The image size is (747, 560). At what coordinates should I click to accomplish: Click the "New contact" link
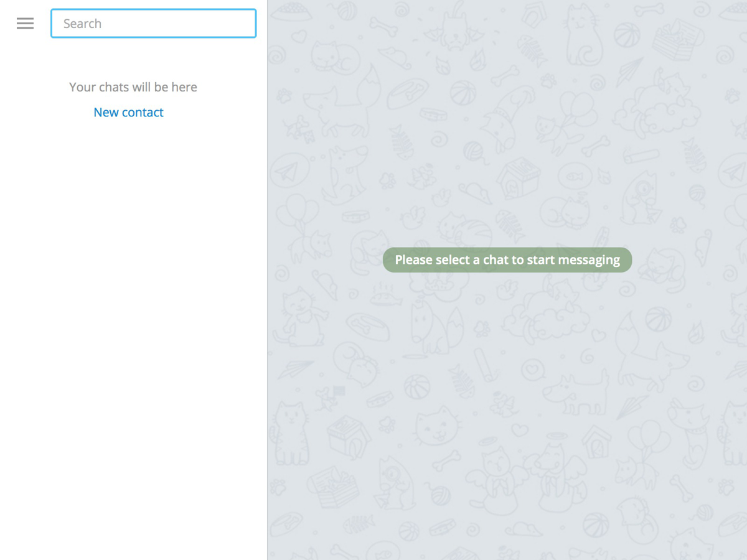[128, 113]
